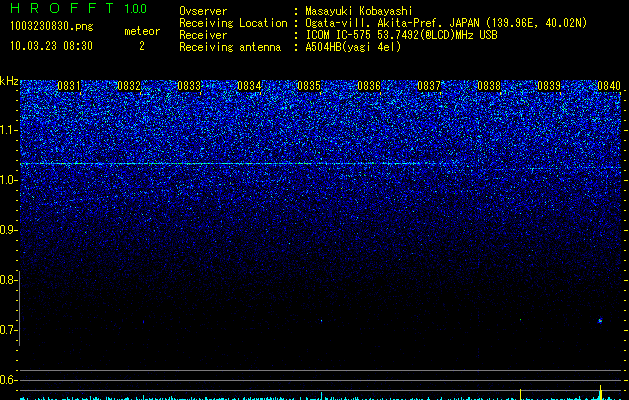Click the 0838 time marker

(489, 86)
